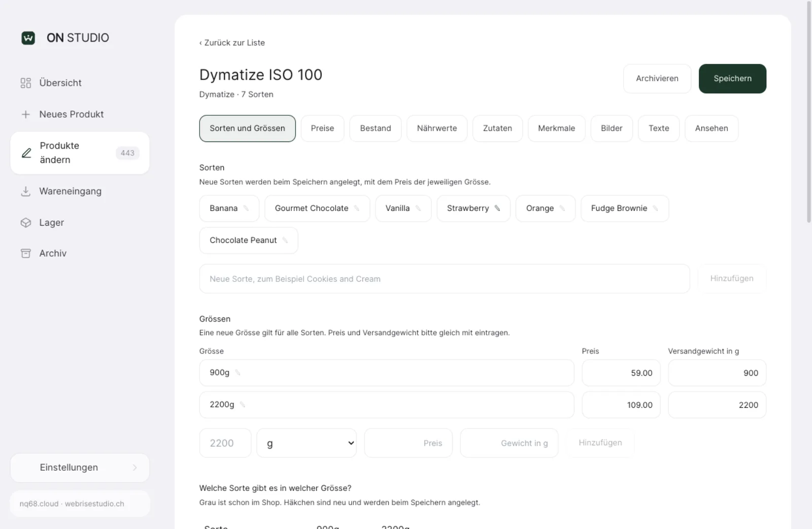Image resolution: width=812 pixels, height=529 pixels.
Task: Click the price field showing 59.00
Action: tap(621, 373)
